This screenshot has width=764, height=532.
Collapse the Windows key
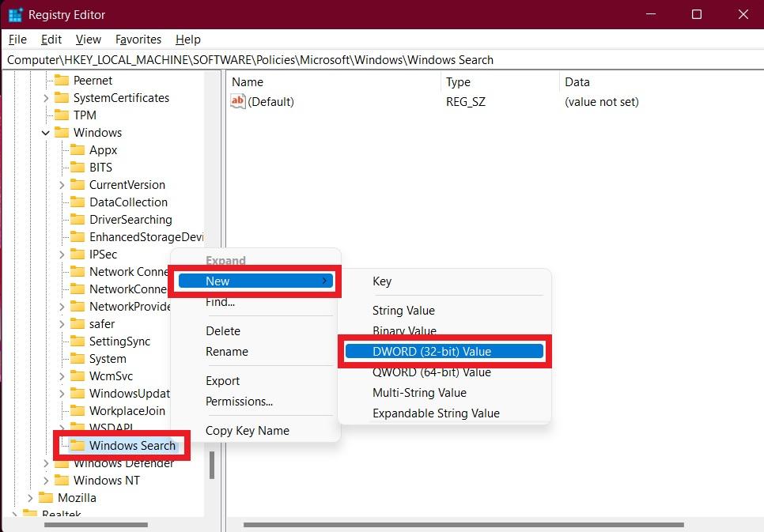pos(46,133)
